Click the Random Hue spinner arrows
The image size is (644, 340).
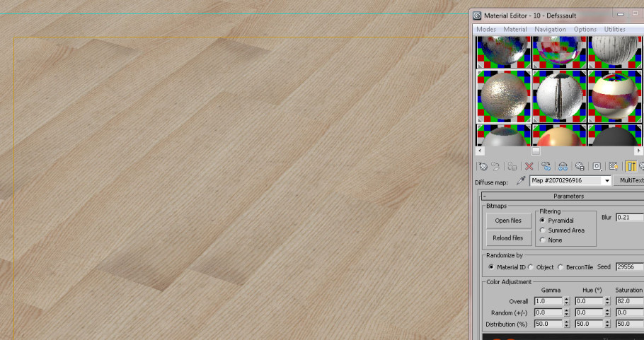[607, 312]
